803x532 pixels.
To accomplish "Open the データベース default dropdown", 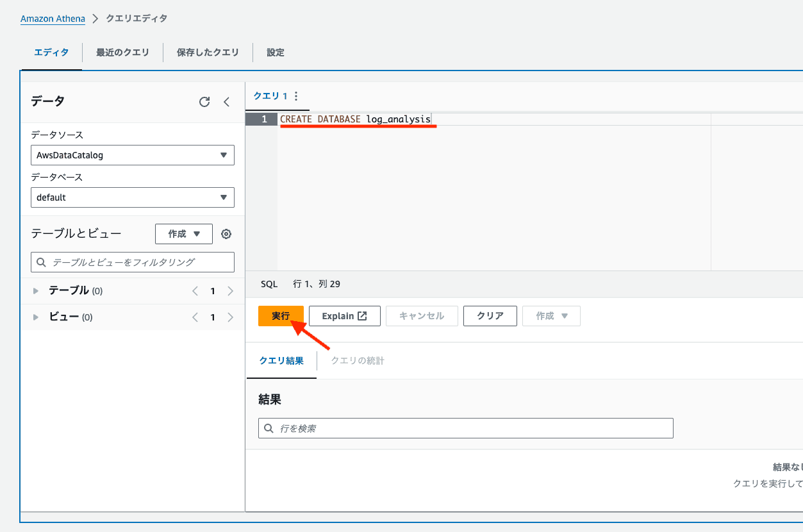I will [x=133, y=197].
